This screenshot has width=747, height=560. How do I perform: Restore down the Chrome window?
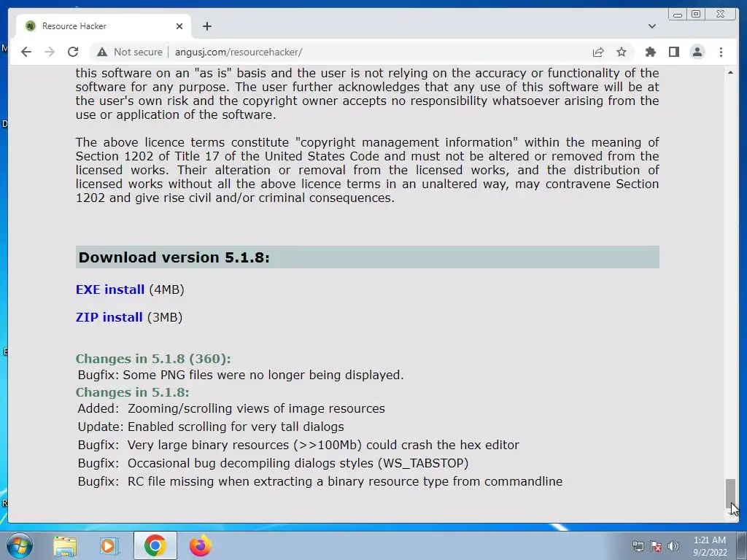(x=696, y=15)
